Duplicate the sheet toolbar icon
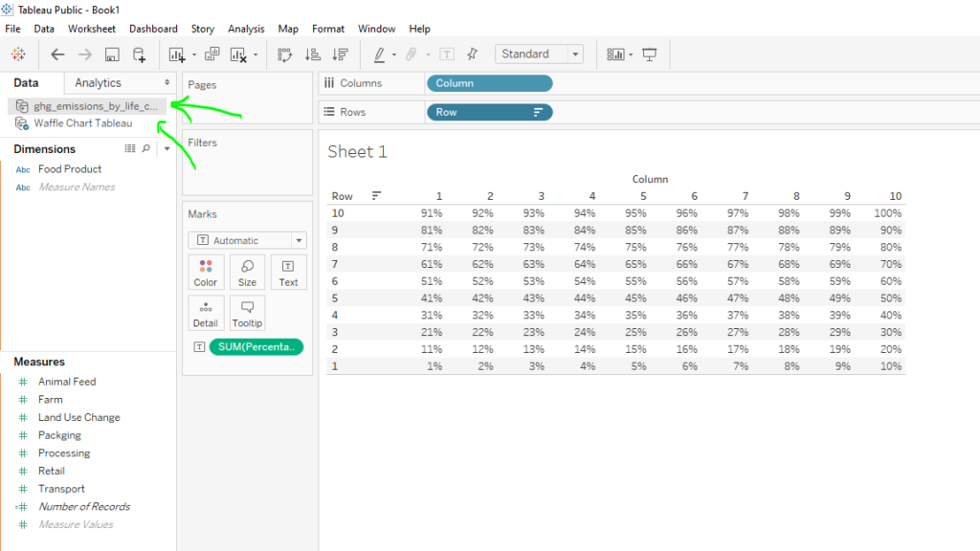 (x=212, y=55)
